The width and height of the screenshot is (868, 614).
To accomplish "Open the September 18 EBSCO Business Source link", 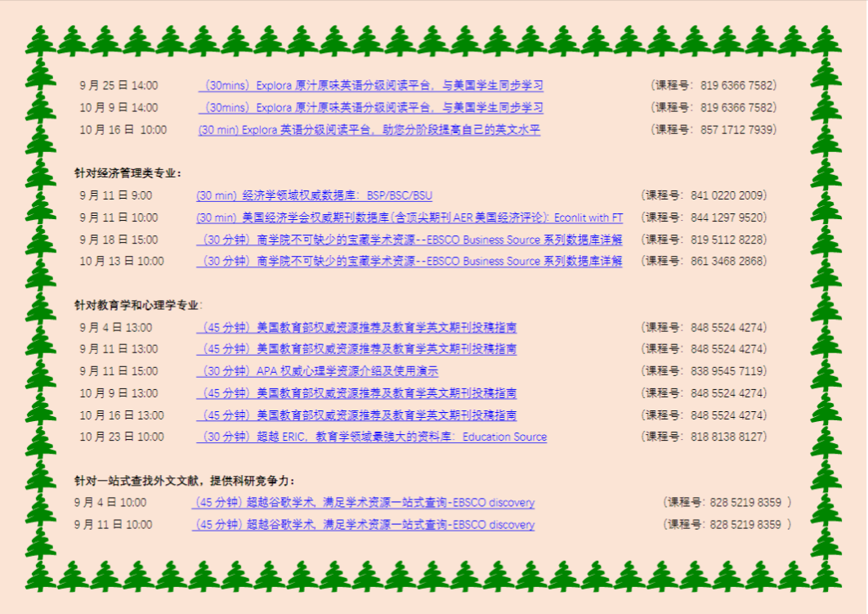I will pos(409,240).
